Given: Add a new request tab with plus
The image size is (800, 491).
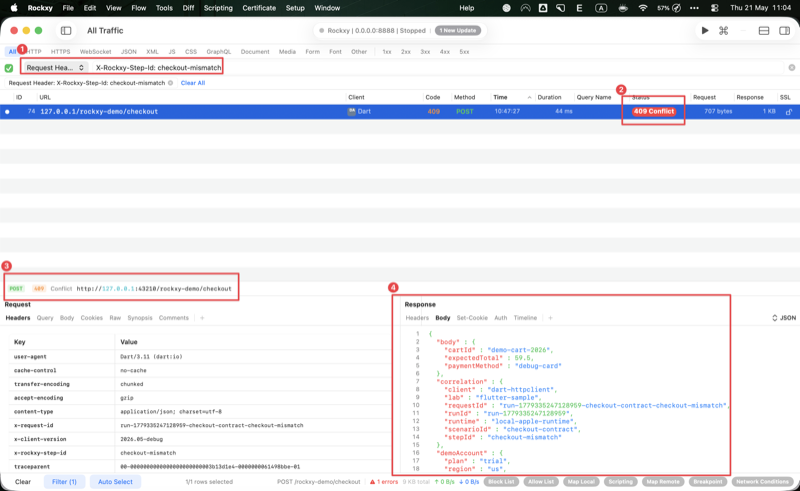Looking at the screenshot, I should click(x=202, y=318).
